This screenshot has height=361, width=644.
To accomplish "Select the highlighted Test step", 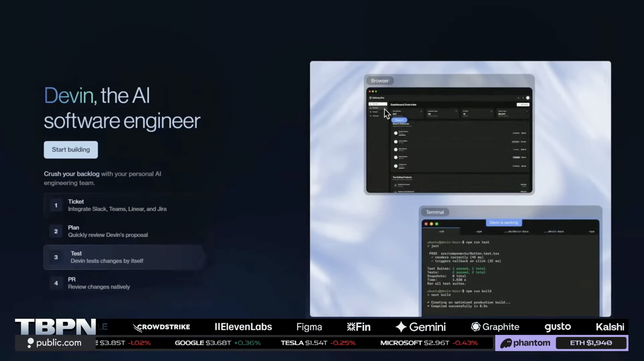I will pos(125,257).
